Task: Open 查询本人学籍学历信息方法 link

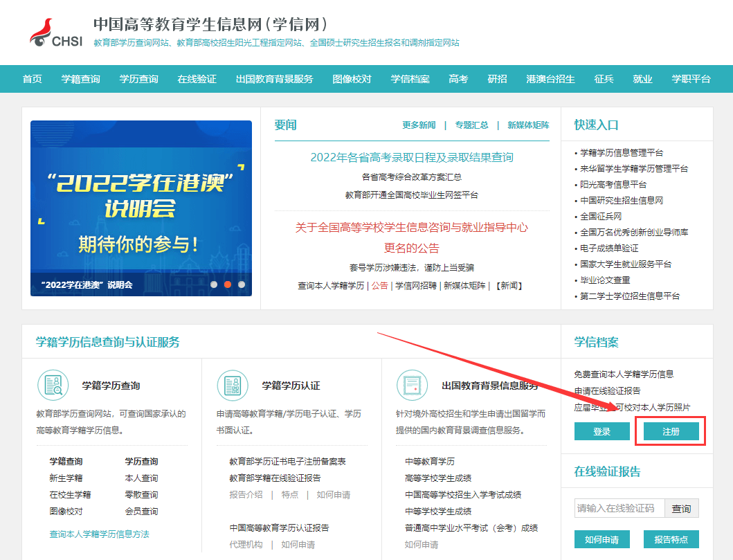Action: coord(99,534)
